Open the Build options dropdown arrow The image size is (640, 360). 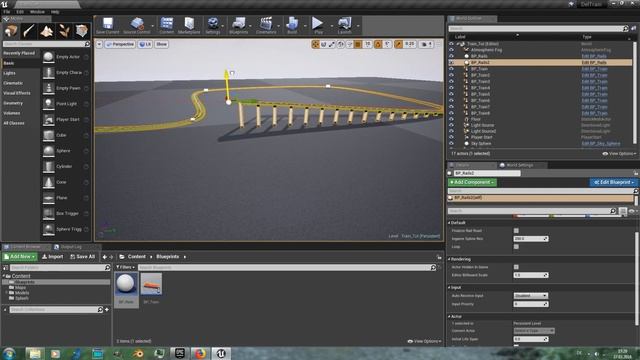tap(304, 26)
